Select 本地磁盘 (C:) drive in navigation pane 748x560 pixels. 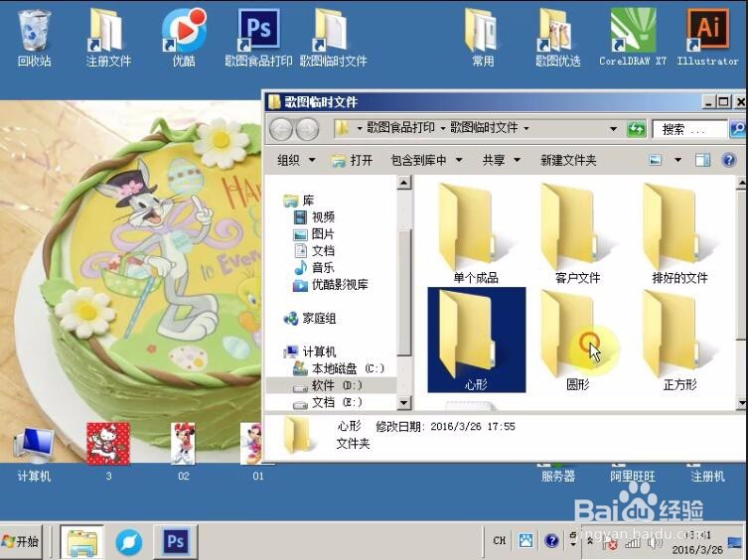click(338, 368)
